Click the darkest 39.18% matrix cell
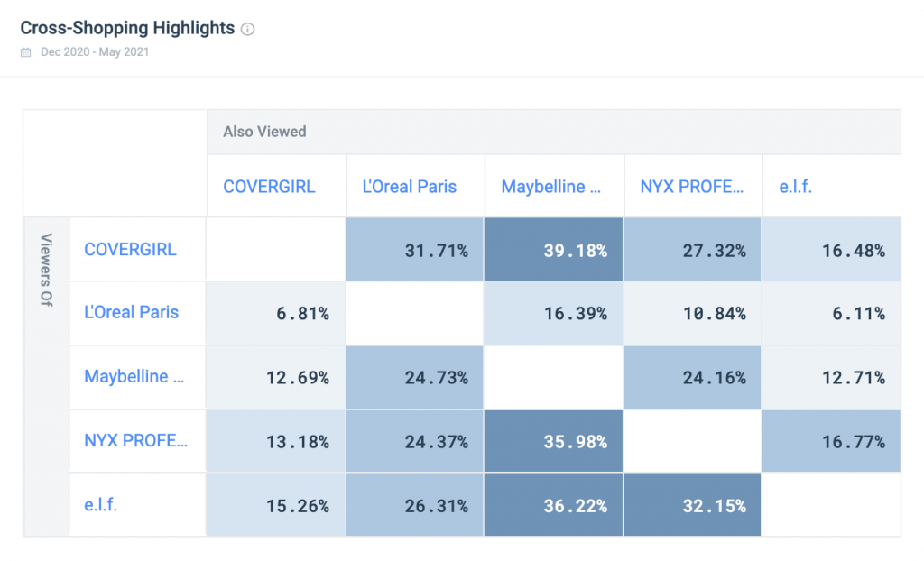The image size is (924, 561). 553,249
